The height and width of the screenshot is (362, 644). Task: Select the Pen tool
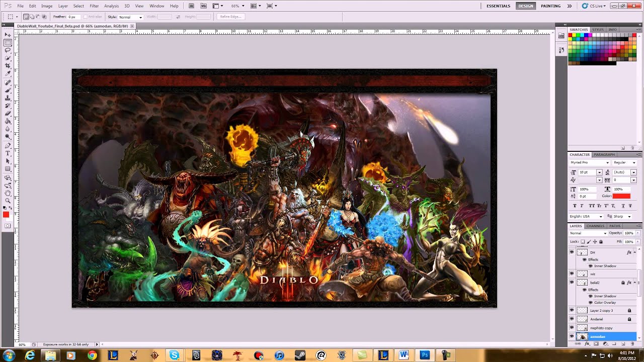tap(8, 145)
